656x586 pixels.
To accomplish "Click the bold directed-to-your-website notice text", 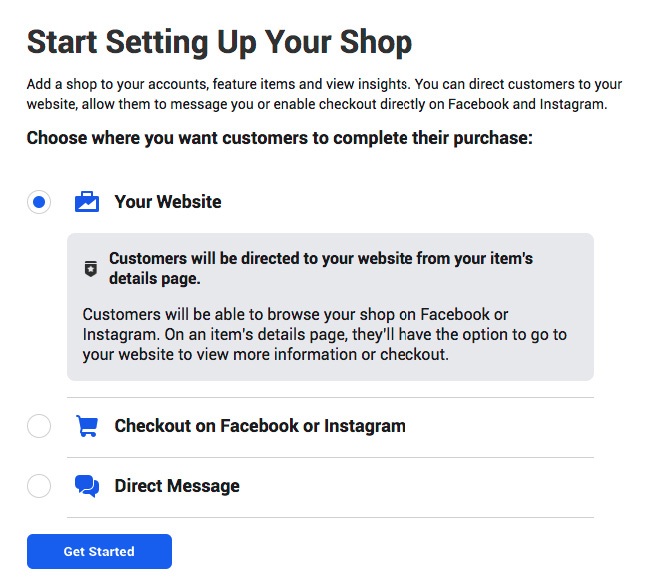I will 321,268.
